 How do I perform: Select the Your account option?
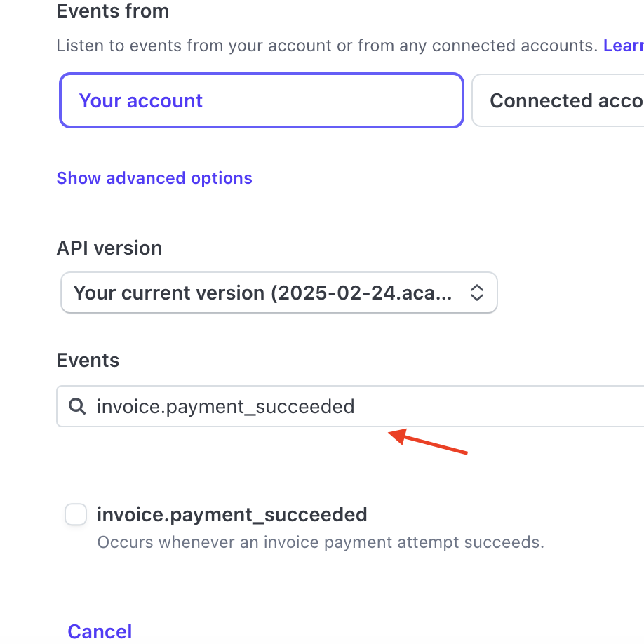[x=262, y=100]
